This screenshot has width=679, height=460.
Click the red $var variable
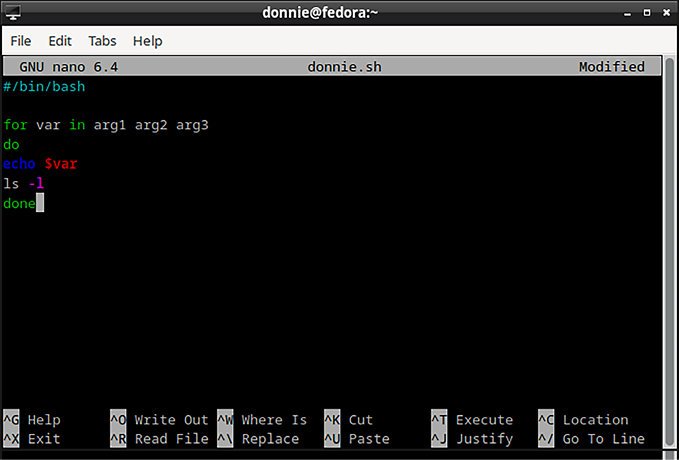coord(61,164)
